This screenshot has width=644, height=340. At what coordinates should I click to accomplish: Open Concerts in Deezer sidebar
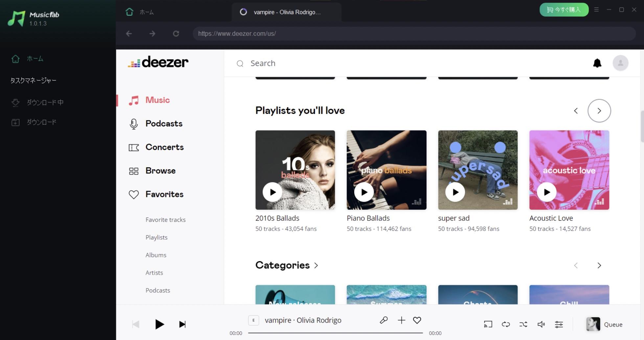(x=156, y=147)
